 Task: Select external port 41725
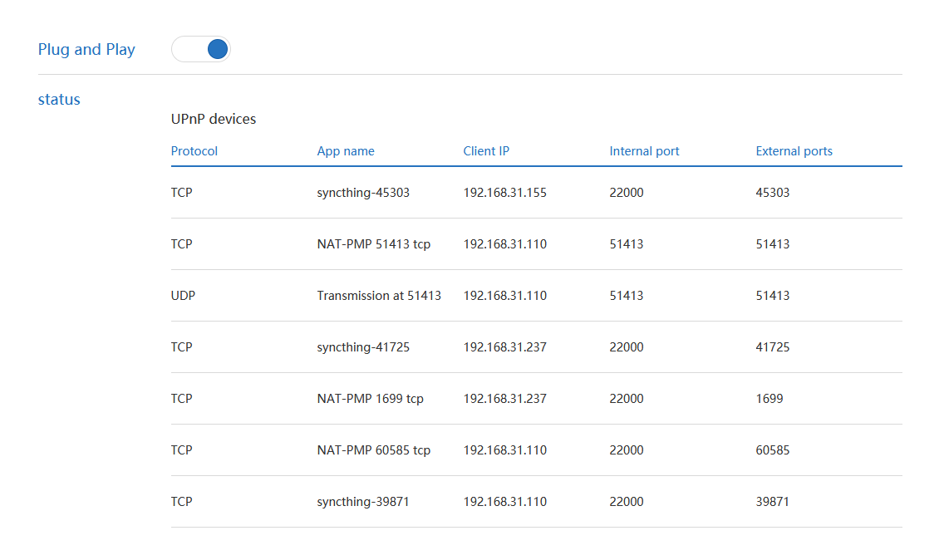[773, 347]
